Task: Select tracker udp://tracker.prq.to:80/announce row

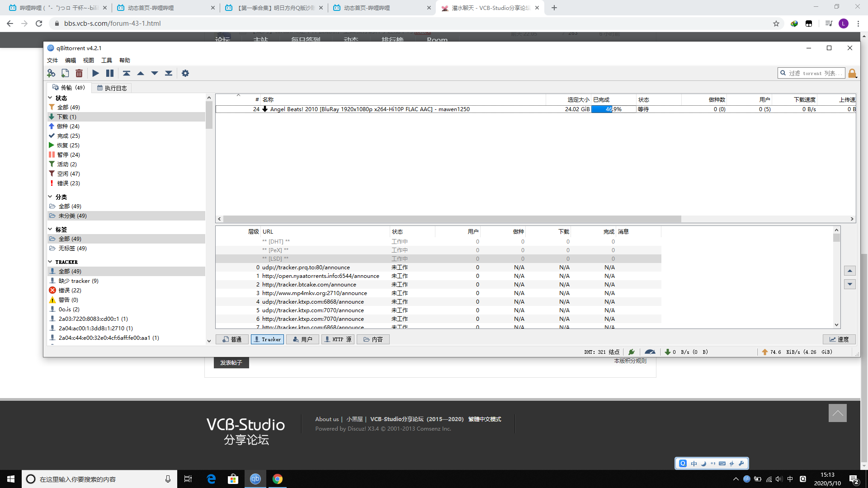Action: tap(438, 267)
